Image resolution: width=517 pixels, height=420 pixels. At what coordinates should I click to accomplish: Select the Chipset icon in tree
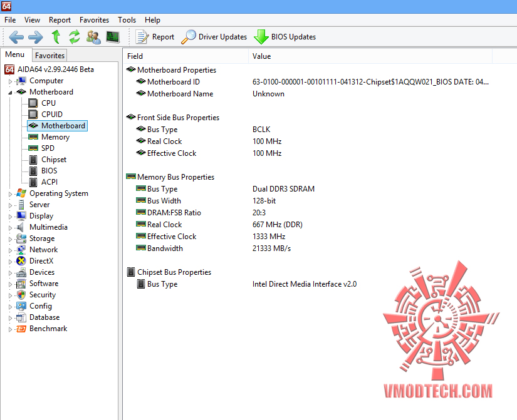click(33, 160)
